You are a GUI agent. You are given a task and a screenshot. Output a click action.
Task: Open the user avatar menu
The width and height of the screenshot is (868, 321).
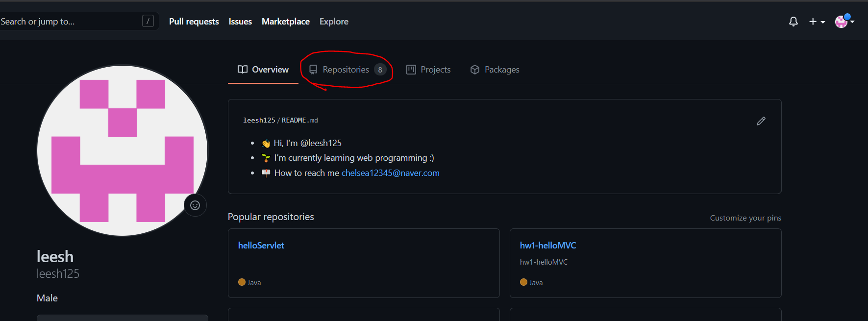(844, 22)
